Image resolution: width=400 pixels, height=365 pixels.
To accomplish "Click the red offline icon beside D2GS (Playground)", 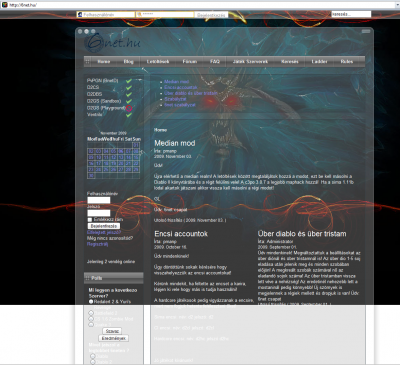I will point(129,108).
